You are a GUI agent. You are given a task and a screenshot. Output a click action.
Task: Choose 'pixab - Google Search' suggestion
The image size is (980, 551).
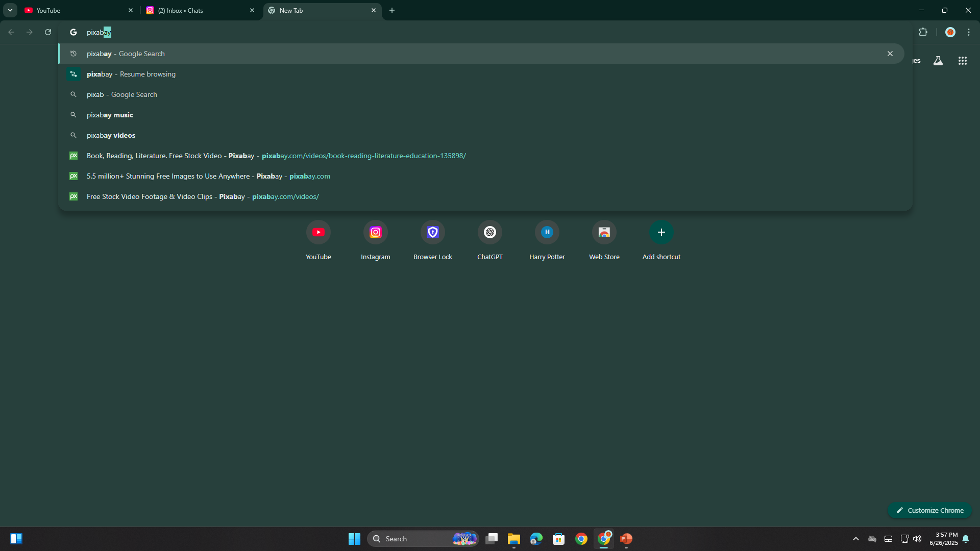click(x=481, y=94)
